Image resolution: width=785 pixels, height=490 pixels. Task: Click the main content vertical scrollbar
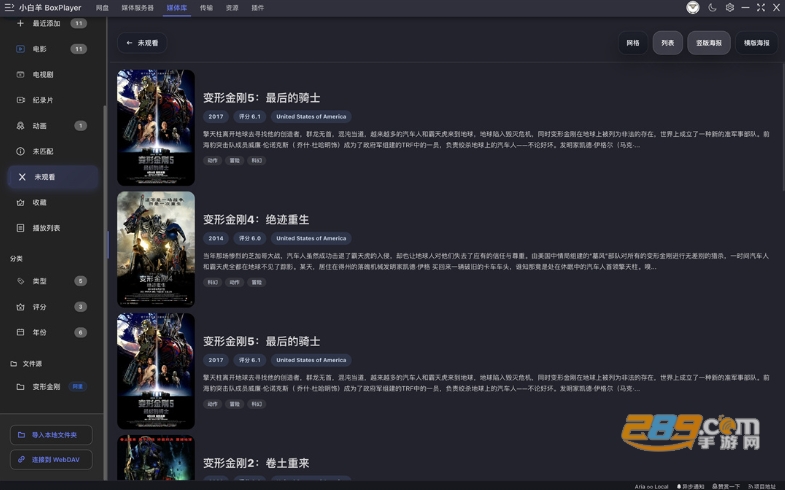782,128
